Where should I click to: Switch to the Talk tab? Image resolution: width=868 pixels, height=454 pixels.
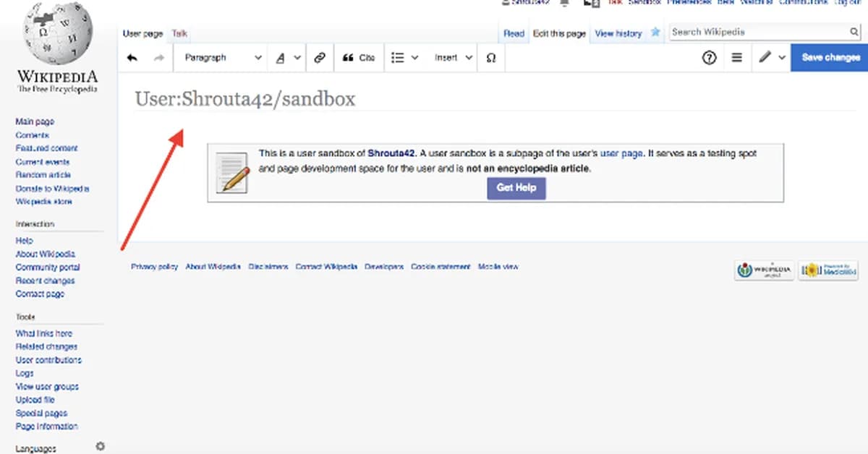pos(179,33)
